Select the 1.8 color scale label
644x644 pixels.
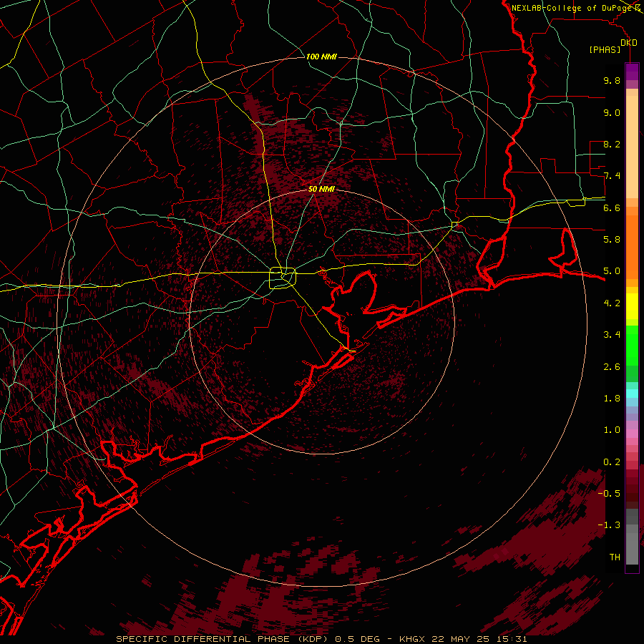click(612, 399)
